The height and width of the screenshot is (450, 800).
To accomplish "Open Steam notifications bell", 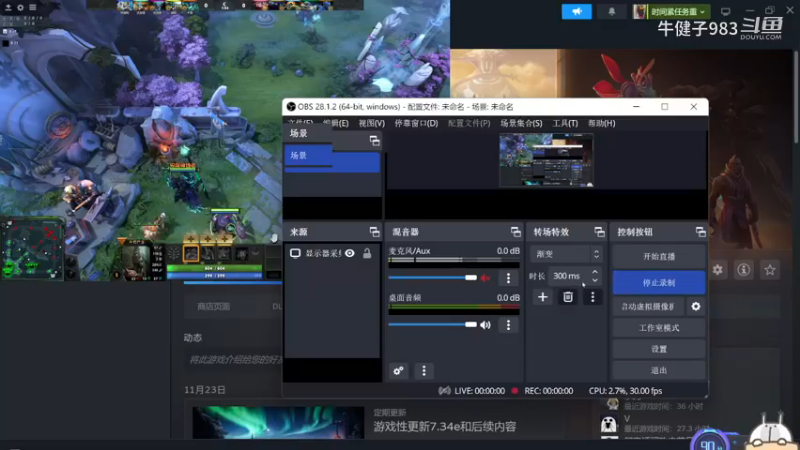I will coord(612,11).
